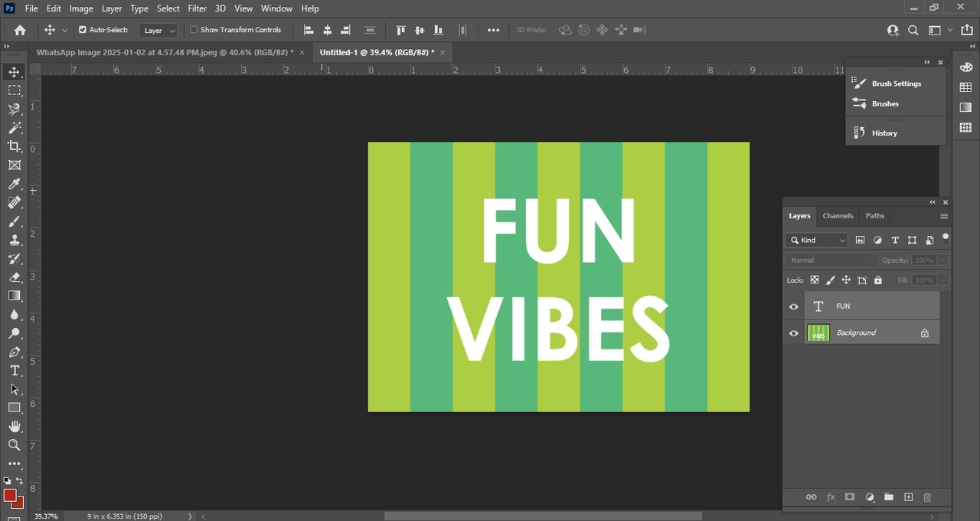Screen dimensions: 980x521
Task: Select the Crop tool
Action: (x=15, y=146)
